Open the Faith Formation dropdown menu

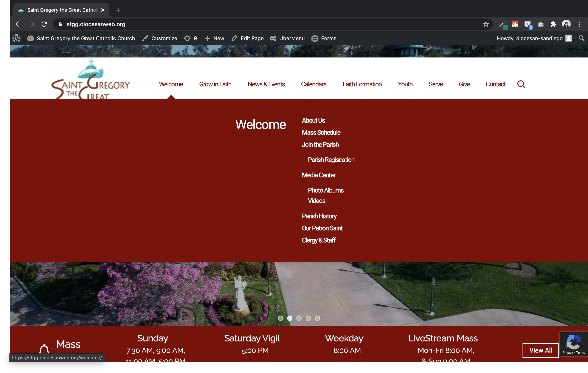pyautogui.click(x=362, y=84)
